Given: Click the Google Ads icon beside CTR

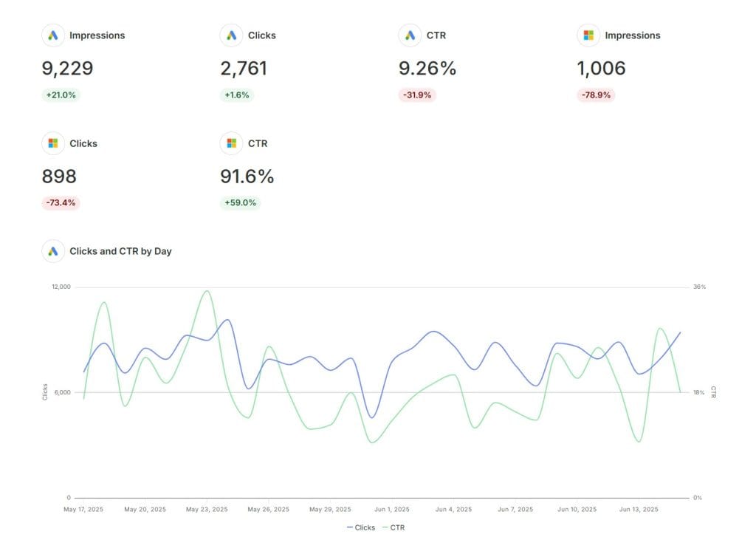Looking at the screenshot, I should [410, 35].
